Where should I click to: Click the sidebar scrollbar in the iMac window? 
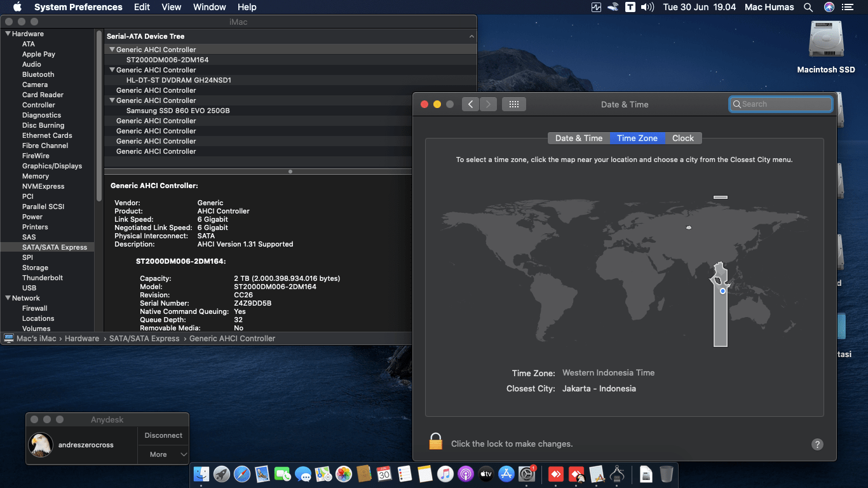(99, 114)
